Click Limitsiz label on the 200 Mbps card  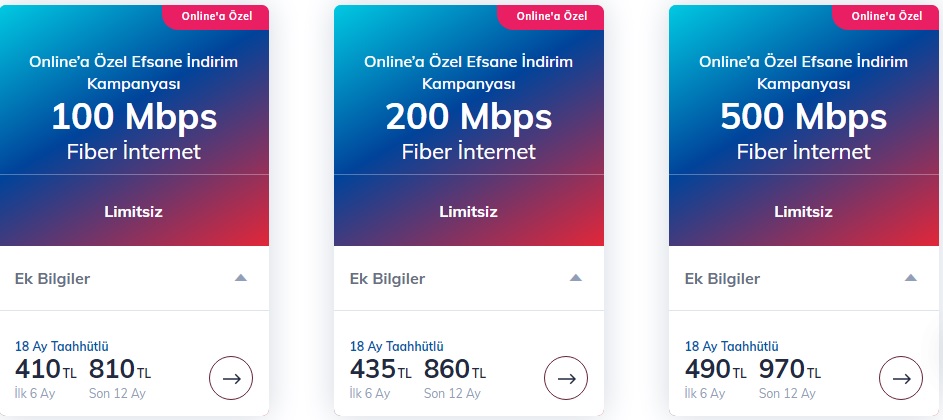tap(468, 212)
